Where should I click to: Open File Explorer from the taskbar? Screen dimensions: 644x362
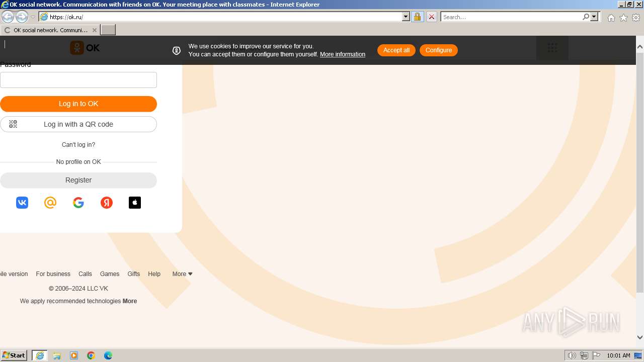[x=57, y=355]
